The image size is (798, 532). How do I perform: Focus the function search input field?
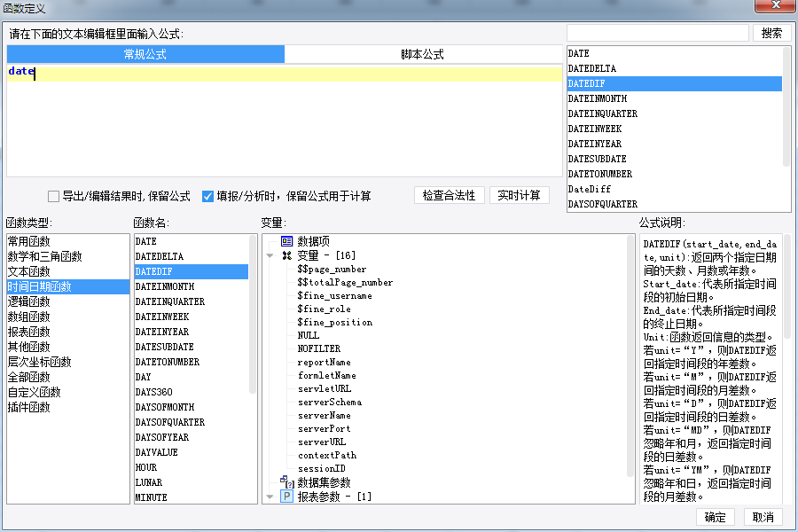(x=658, y=33)
